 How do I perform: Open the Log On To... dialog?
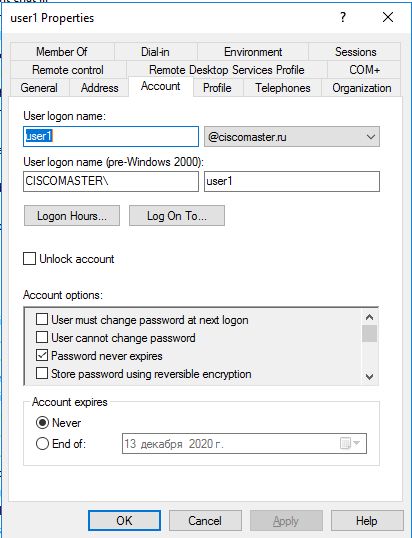point(177,215)
